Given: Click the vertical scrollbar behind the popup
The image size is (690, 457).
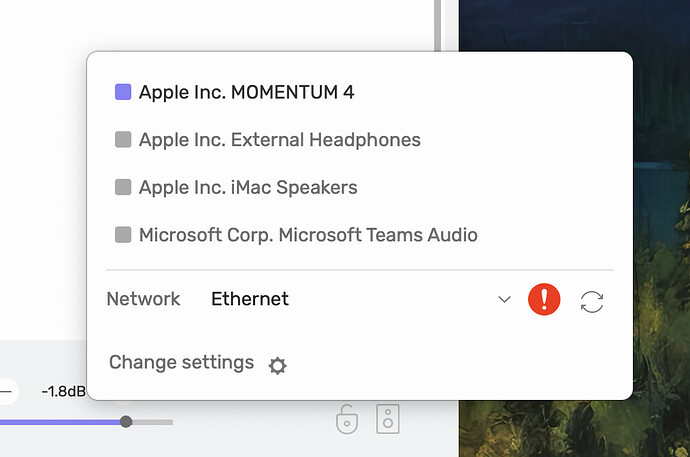Looking at the screenshot, I should 437,25.
